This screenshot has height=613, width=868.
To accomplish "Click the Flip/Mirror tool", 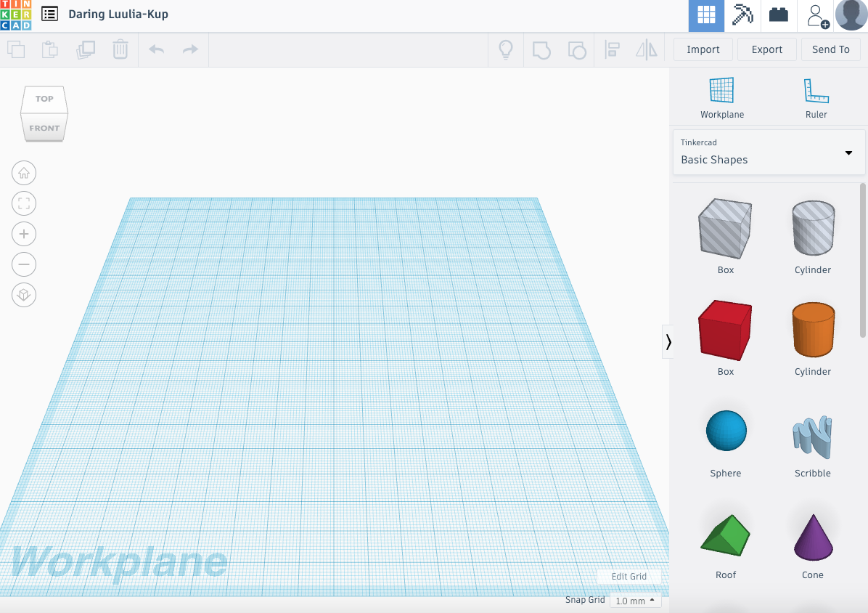I will point(646,49).
